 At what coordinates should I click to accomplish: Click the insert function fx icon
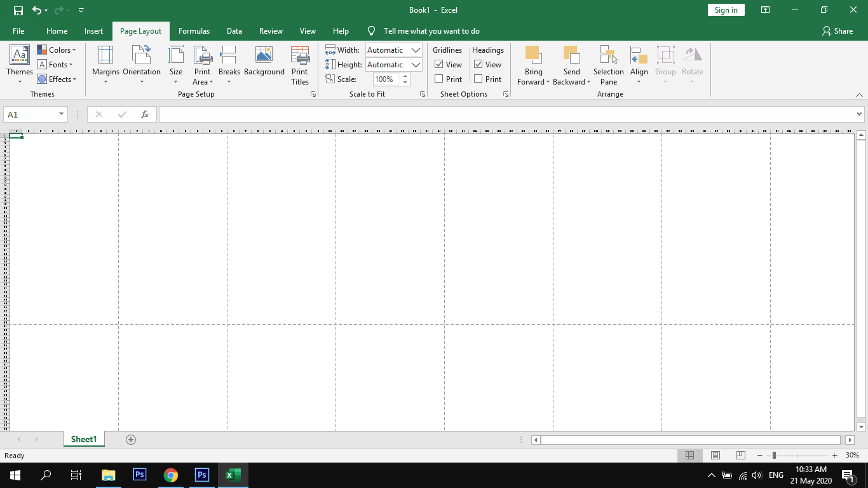coord(145,114)
